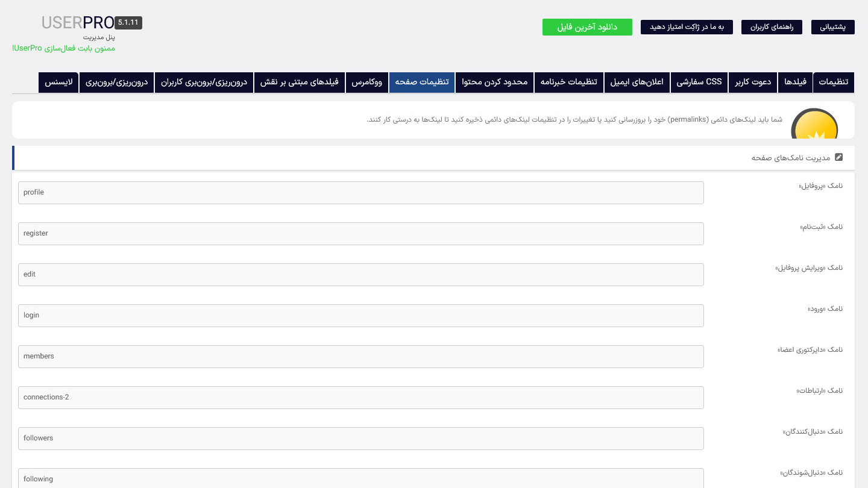868x488 pixels.
Task: Open the راهنمای کاربران button
Action: pos(772,27)
